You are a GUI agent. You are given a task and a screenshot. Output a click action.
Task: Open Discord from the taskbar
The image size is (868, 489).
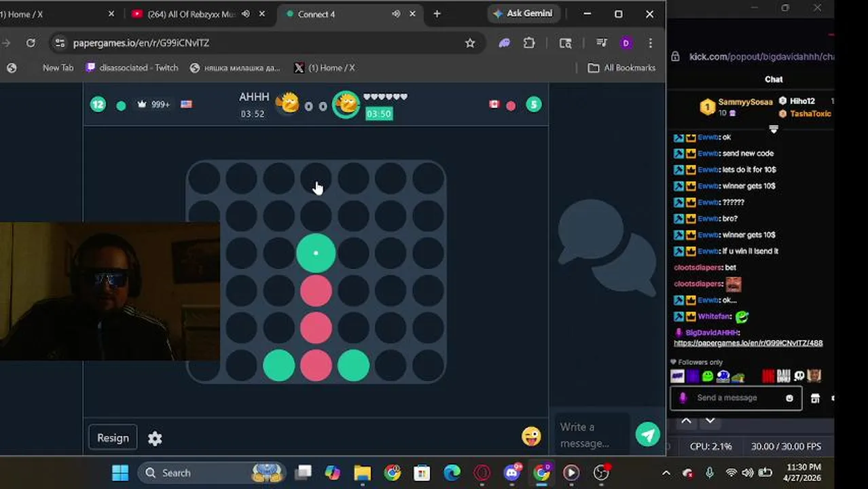511,473
